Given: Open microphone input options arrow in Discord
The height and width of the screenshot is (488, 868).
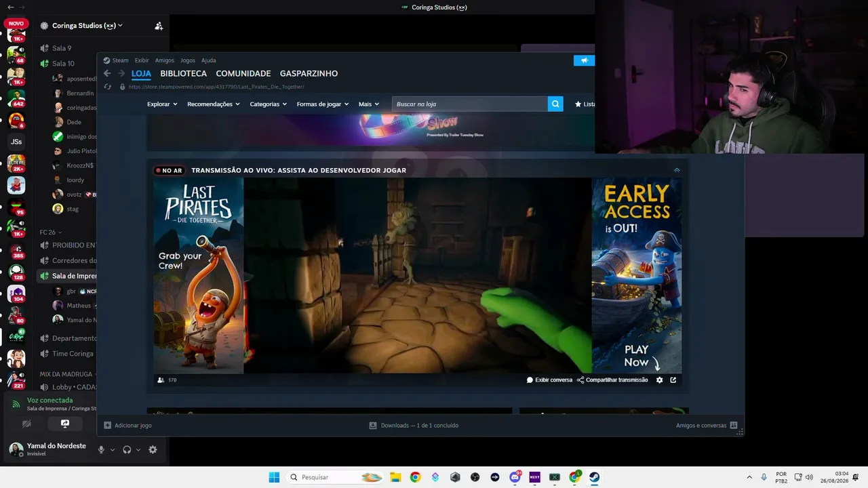Looking at the screenshot, I should click(x=113, y=450).
